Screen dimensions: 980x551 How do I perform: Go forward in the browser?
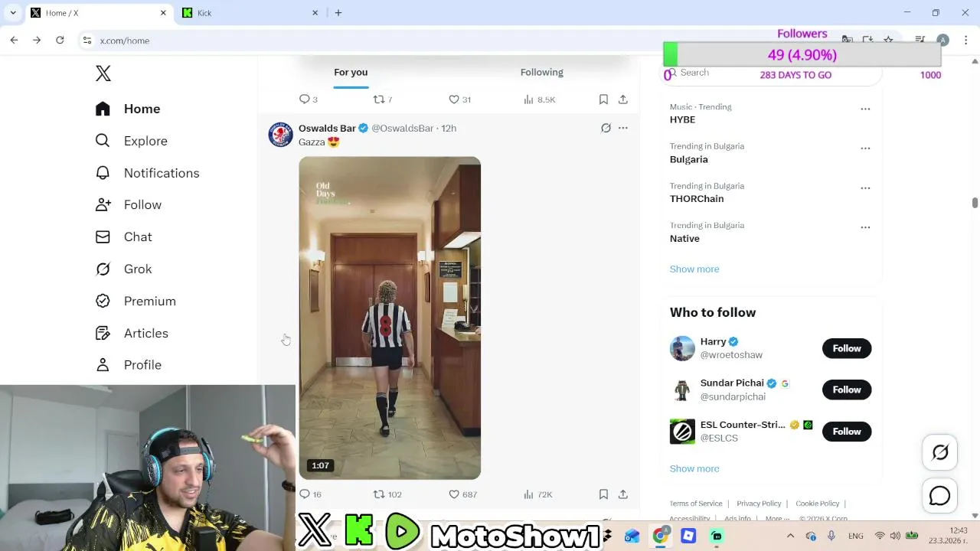(37, 41)
